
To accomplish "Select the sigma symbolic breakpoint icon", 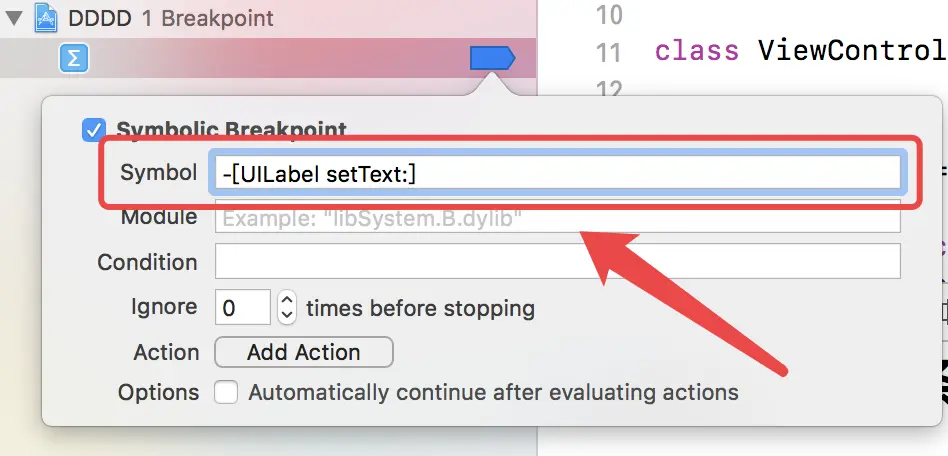I will point(74,59).
